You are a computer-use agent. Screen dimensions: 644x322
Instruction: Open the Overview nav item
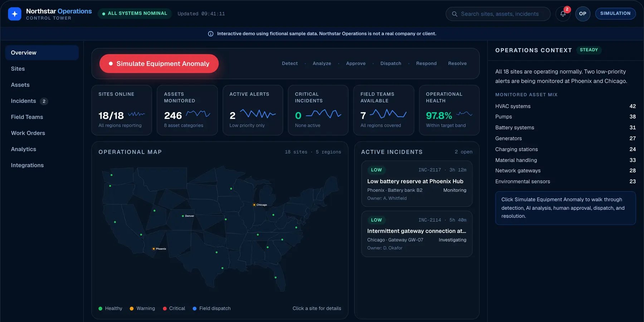point(42,53)
